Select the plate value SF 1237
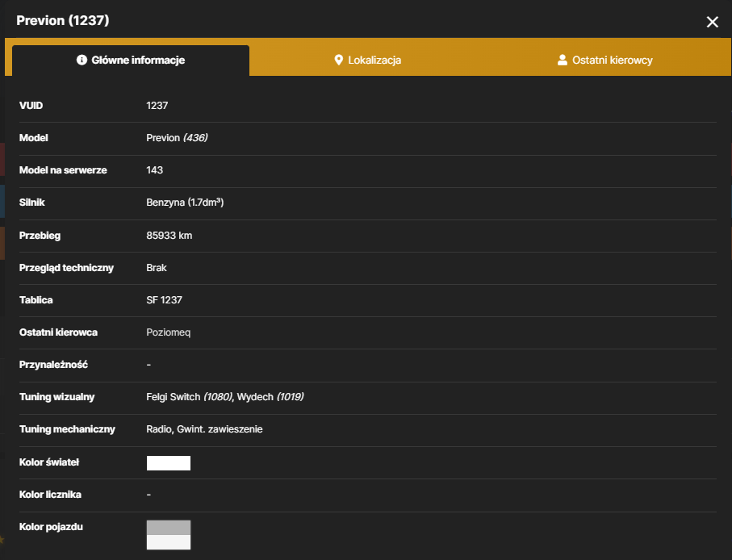The height and width of the screenshot is (560, 732). 164,300
